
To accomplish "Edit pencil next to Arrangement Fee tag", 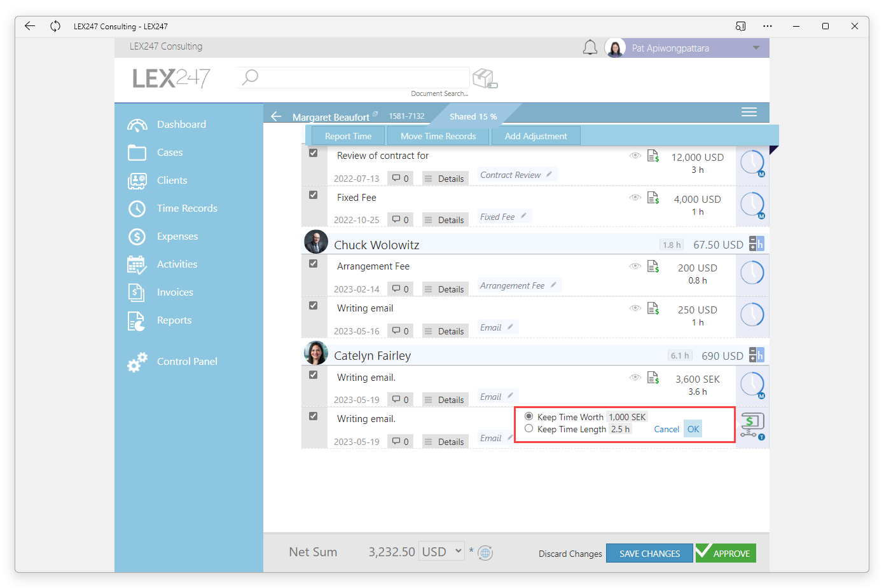I will (553, 285).
